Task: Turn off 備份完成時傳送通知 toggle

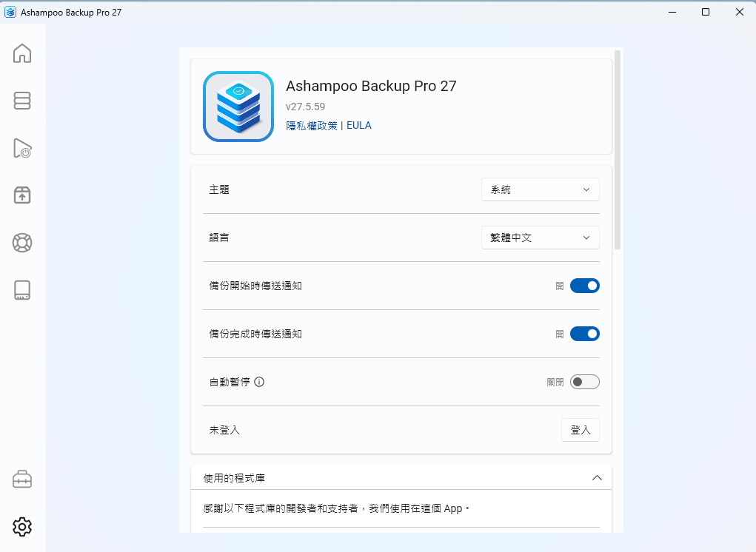Action: pos(585,334)
